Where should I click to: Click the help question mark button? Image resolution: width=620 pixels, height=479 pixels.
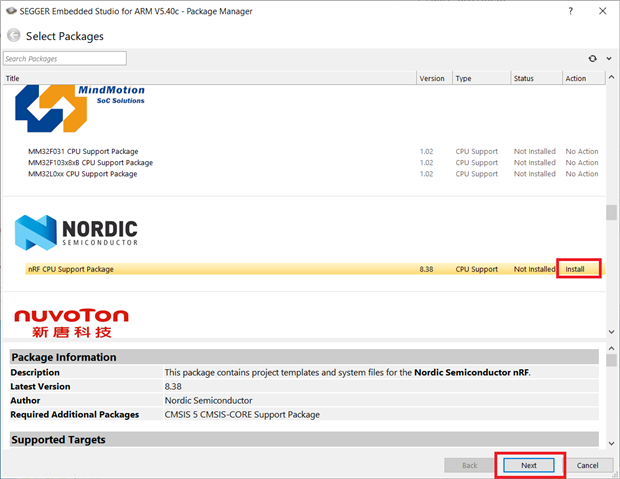[570, 11]
